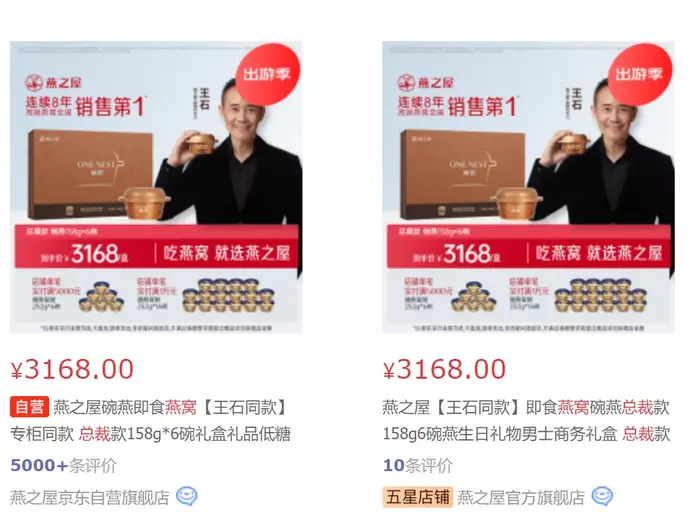Click 3168 price banner in left image
Viewport: 700px width, 515px height.
[84, 253]
